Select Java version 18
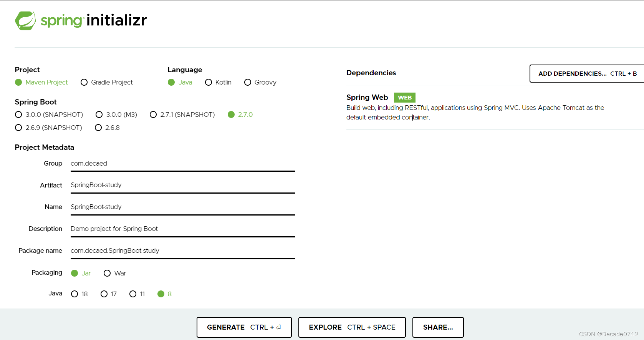 click(x=79, y=294)
